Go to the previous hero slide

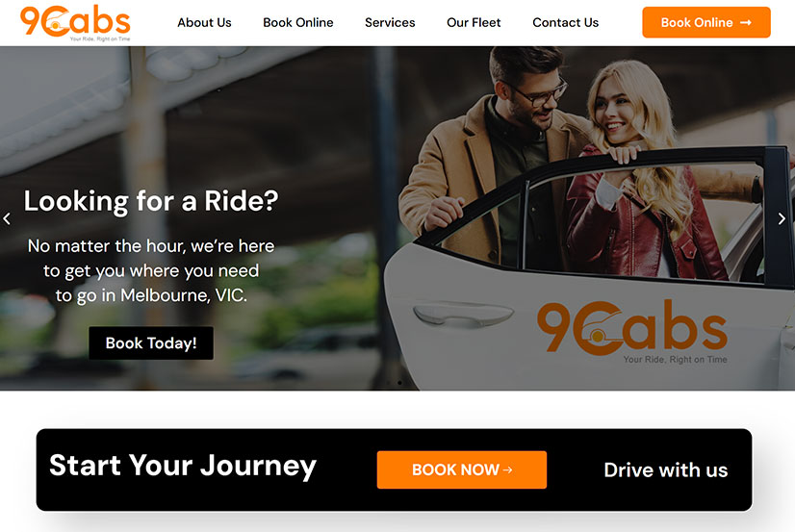7,219
